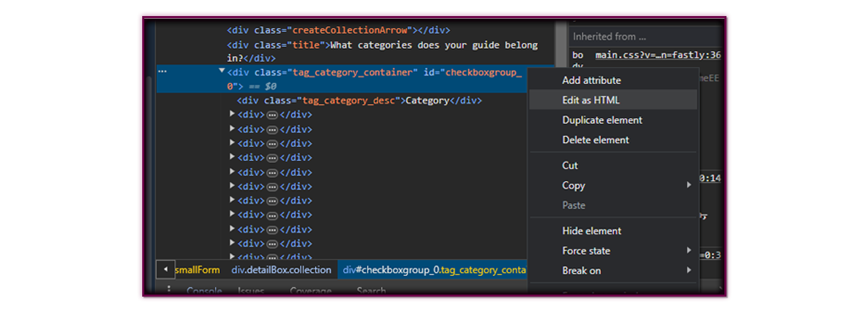
Task: Click the breadcrumb scroll-left arrow icon
Action: click(x=165, y=269)
